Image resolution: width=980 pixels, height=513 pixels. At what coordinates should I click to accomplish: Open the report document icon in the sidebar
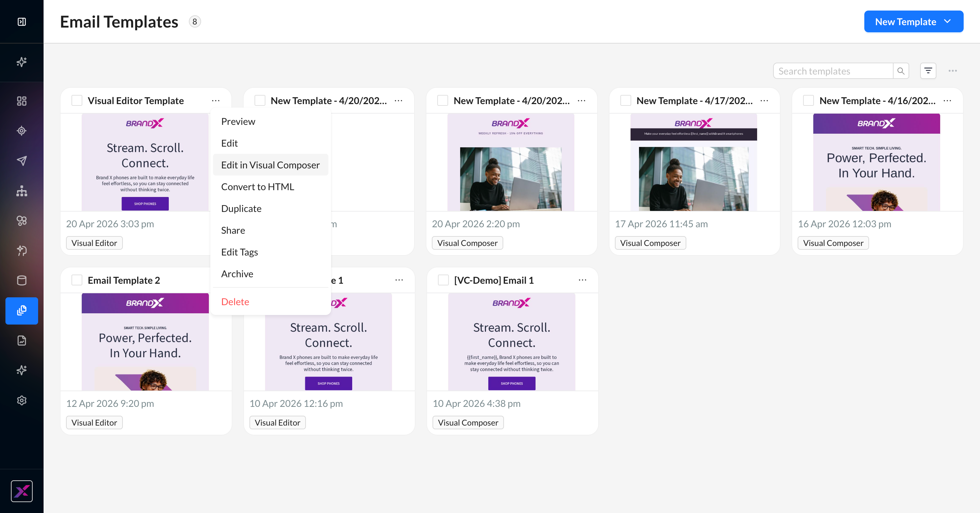click(x=22, y=340)
